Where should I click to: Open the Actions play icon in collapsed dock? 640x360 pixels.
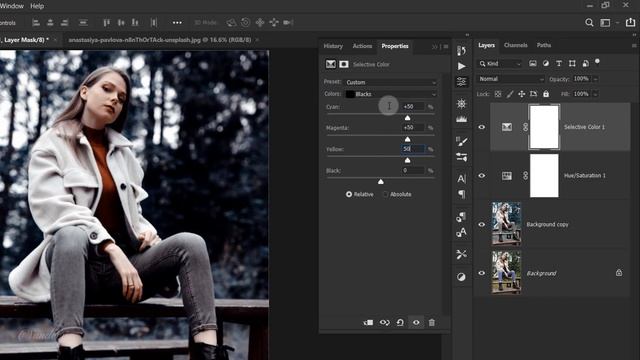462,66
